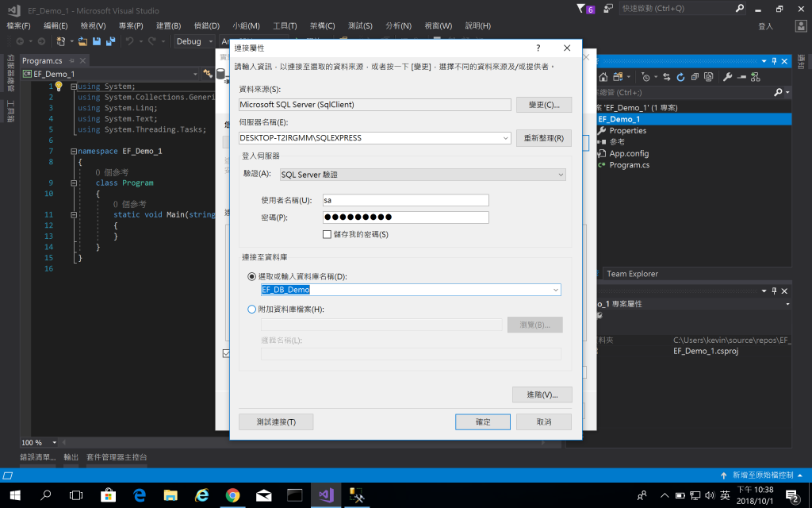Viewport: 812px width, 508px height.
Task: Open Chrome from the taskbar
Action: (x=232, y=495)
